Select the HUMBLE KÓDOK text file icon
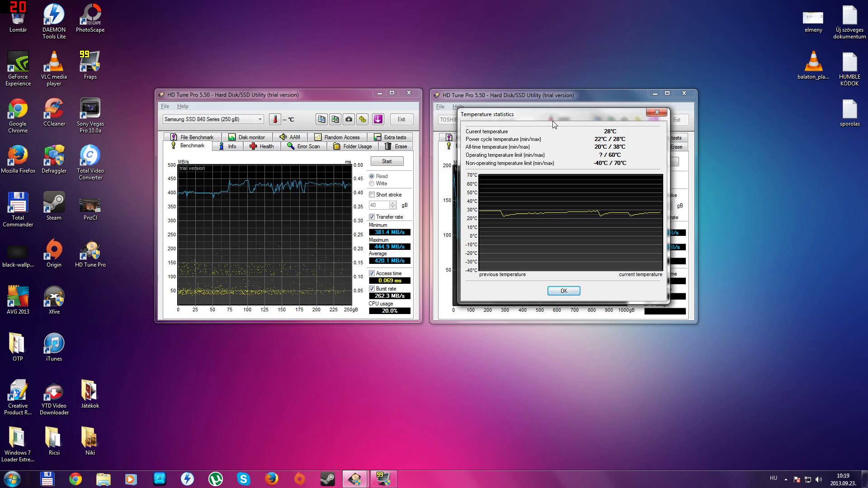This screenshot has height=488, width=868. [849, 68]
